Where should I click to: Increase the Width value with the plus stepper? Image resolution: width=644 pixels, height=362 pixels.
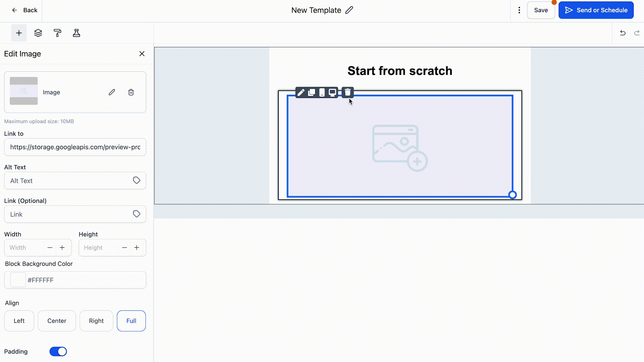62,248
